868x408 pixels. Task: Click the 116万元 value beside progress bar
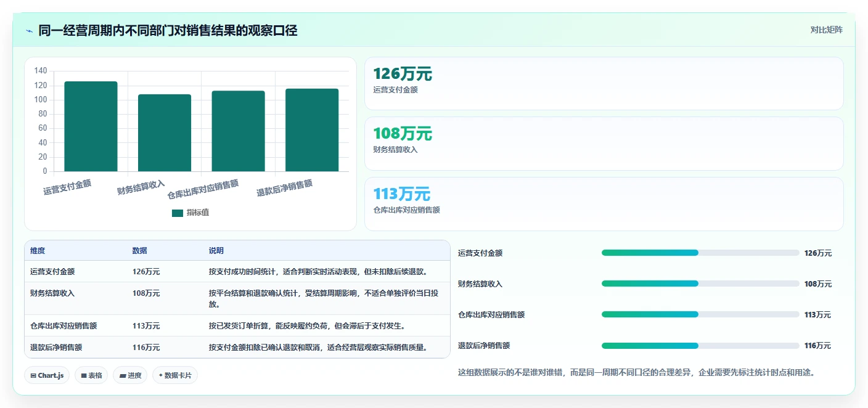[x=818, y=346]
